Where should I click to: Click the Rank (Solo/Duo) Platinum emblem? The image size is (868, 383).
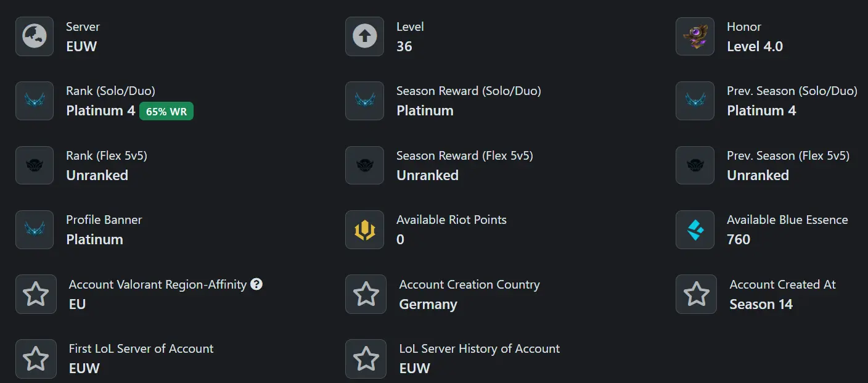pos(35,101)
